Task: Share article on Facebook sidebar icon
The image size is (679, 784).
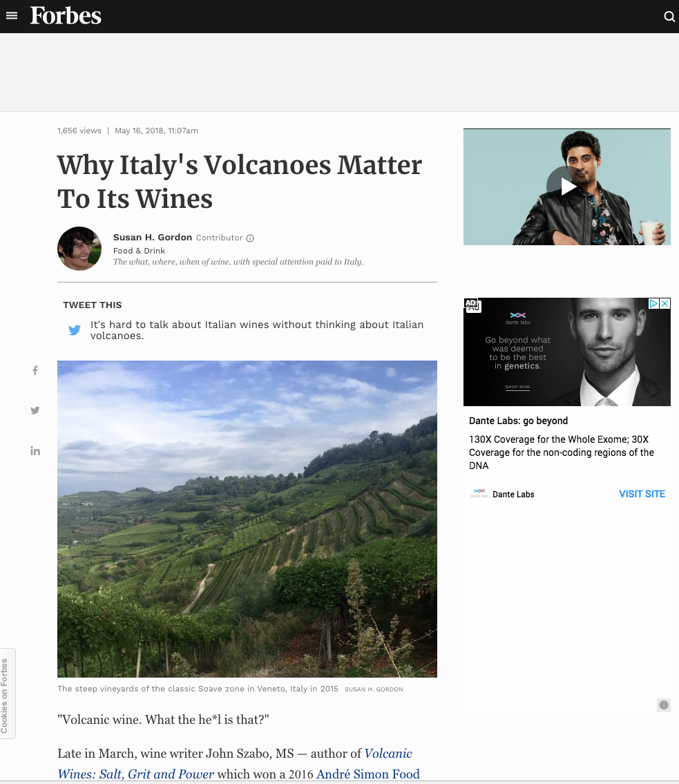Action: 35,370
